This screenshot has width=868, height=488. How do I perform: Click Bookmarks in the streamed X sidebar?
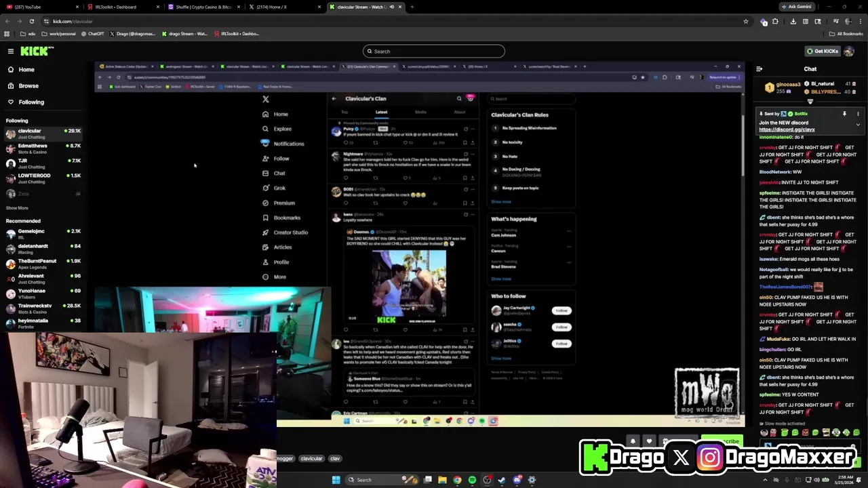(x=281, y=218)
